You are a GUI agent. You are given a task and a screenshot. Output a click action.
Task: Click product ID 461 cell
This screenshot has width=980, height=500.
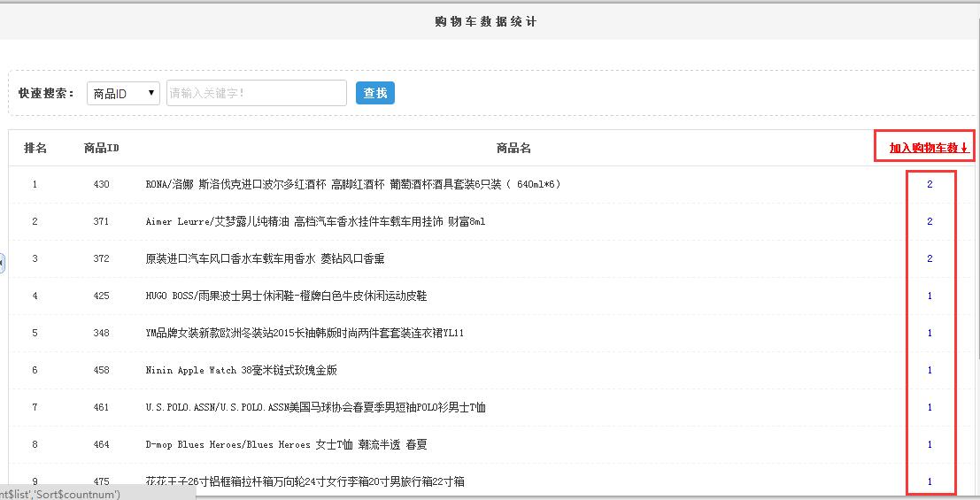(101, 407)
